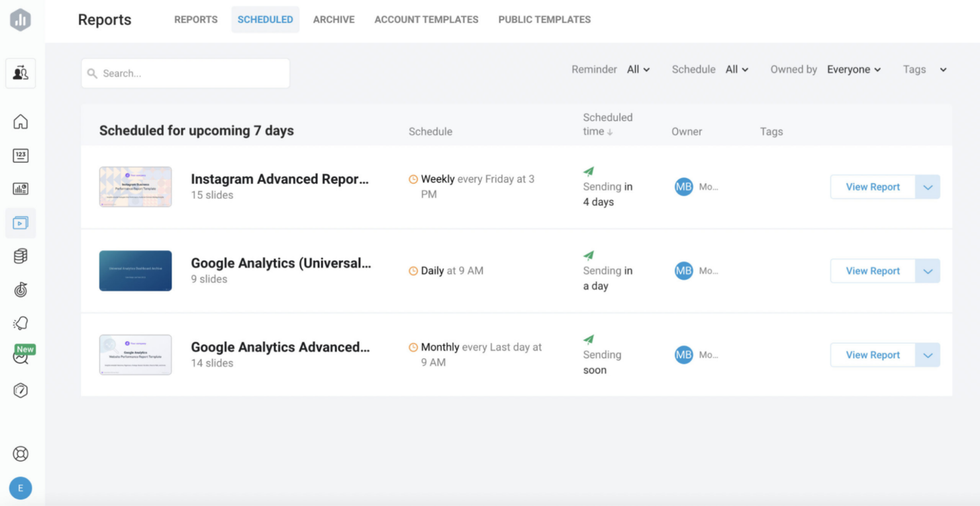Open the Schedule filter dropdown

coord(736,69)
